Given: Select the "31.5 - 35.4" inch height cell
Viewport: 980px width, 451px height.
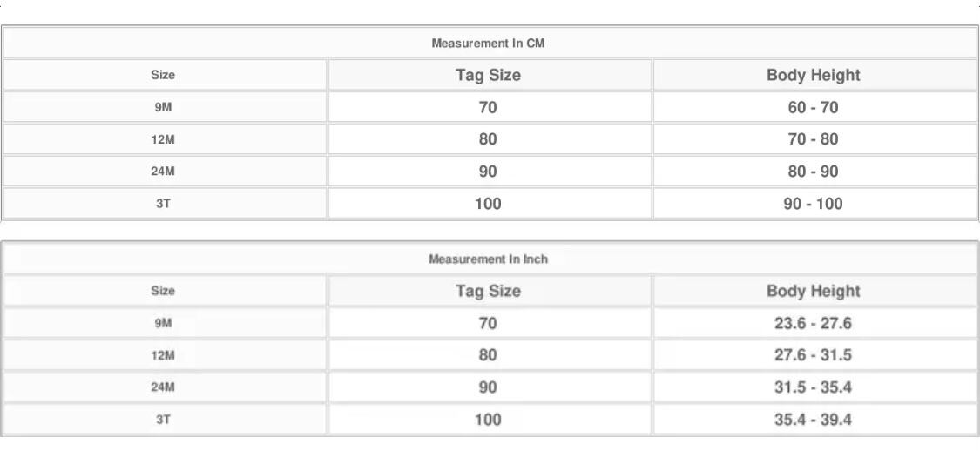Looking at the screenshot, I should pyautogui.click(x=813, y=387).
